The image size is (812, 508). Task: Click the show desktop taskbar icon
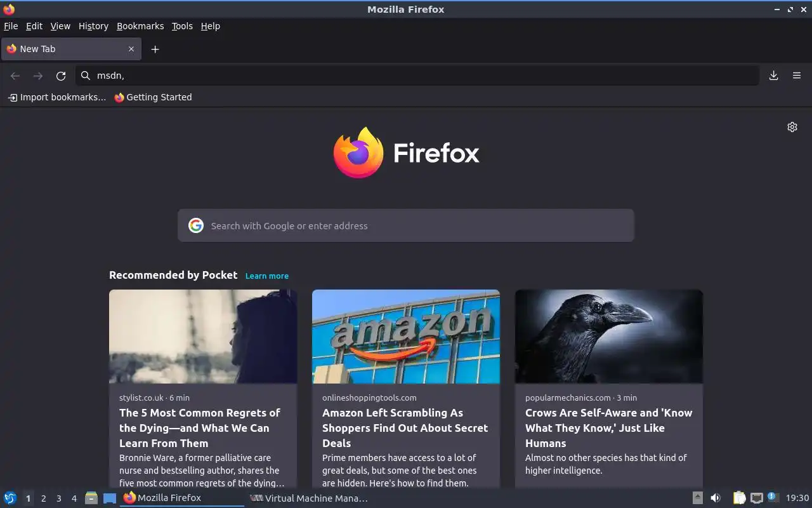(110, 498)
